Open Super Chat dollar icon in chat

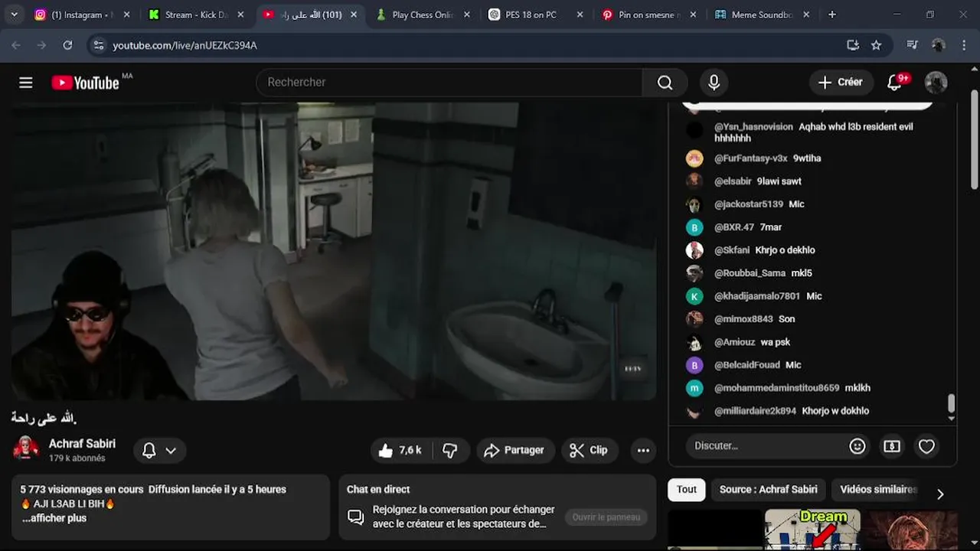(892, 445)
